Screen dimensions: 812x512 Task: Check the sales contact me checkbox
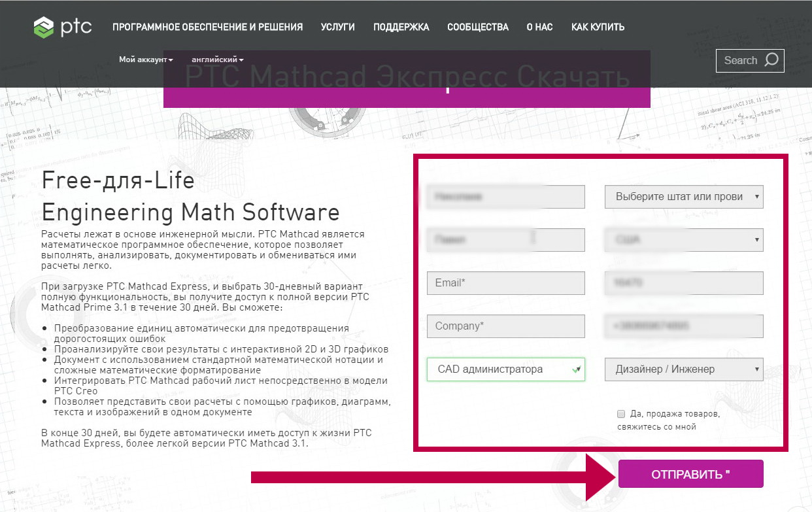[x=620, y=414]
